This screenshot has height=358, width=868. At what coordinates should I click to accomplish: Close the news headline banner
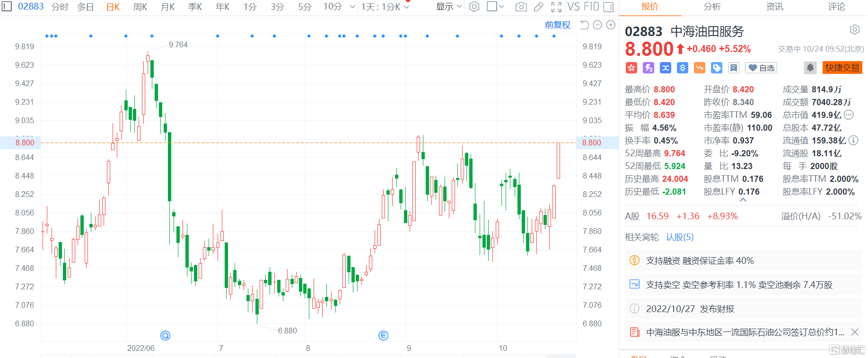point(855,332)
